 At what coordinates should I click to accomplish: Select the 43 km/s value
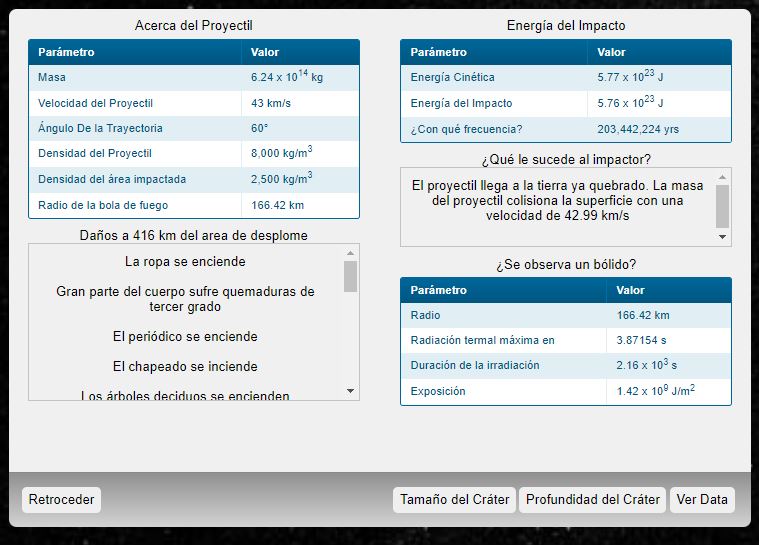click(x=300, y=103)
